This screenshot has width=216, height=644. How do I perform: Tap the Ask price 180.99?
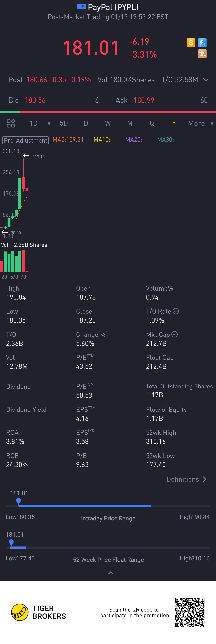pyautogui.click(x=144, y=100)
